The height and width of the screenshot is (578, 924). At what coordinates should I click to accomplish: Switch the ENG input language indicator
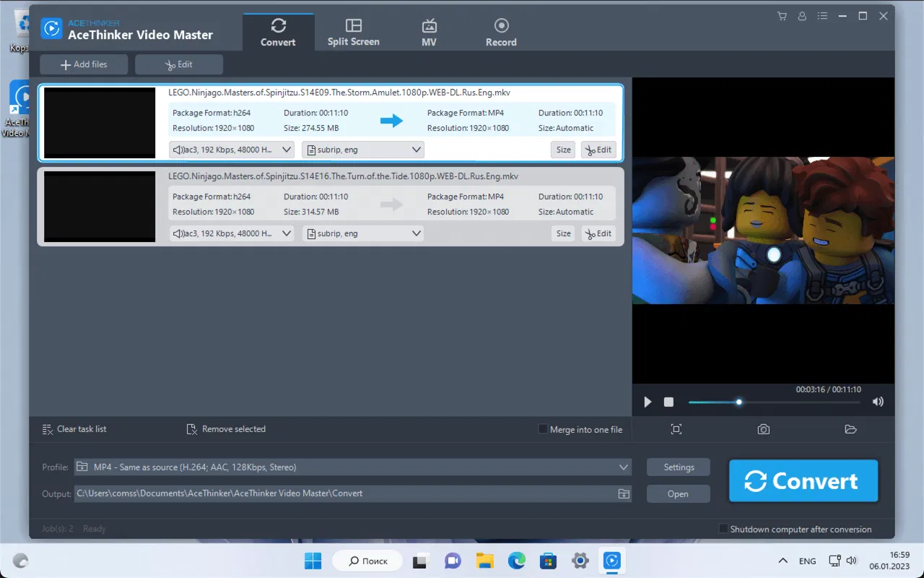pos(807,561)
